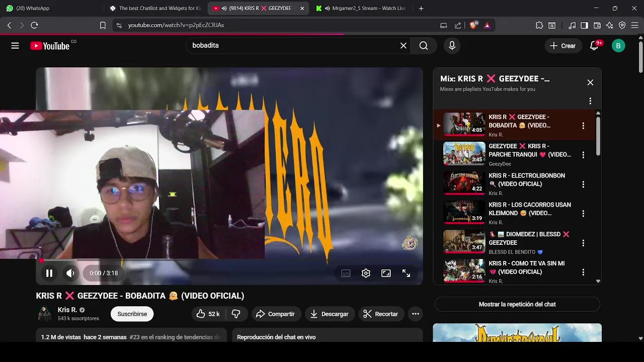Mute the video volume
This screenshot has width=644, height=362.
70,273
